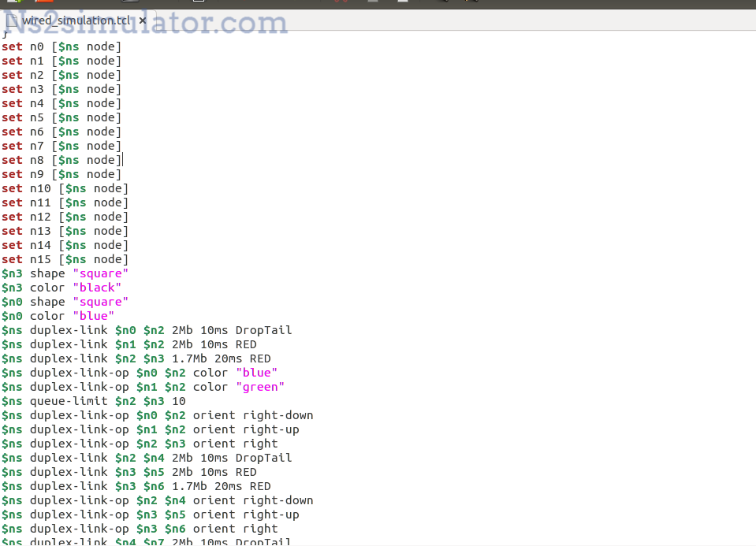Click the line "set n5 [$ns node]"
The image size is (756, 546).
(61, 117)
